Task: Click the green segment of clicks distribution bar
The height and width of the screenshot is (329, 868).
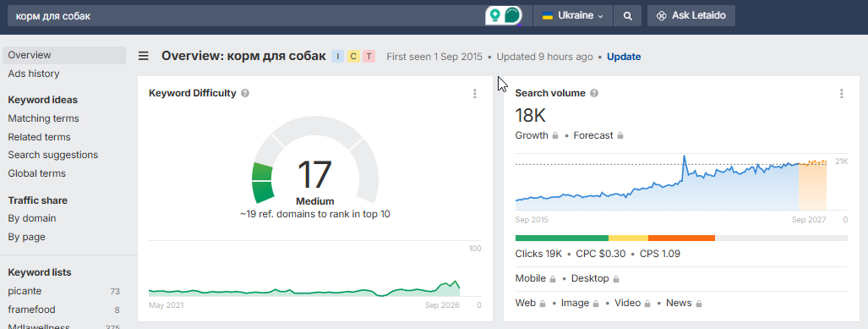Action: (x=562, y=239)
